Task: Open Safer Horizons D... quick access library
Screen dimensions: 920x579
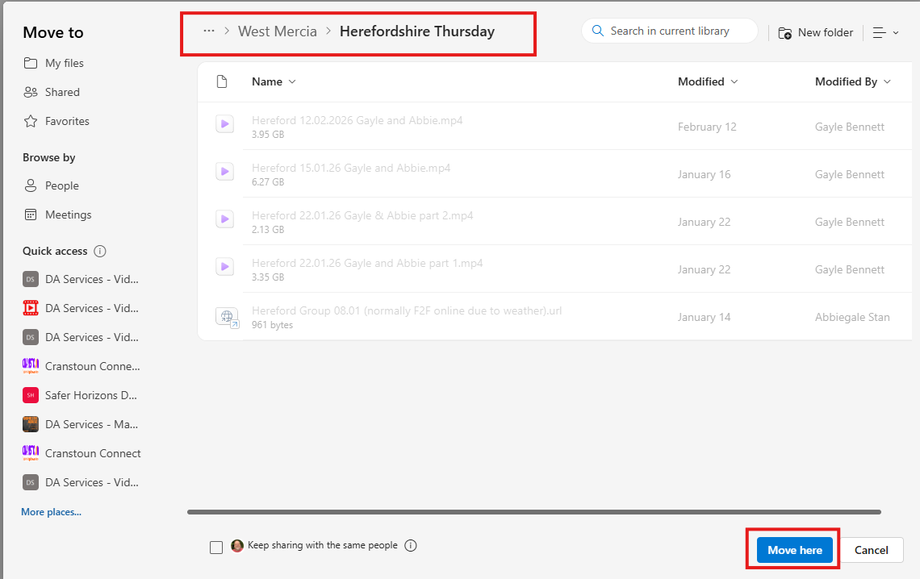Action: point(80,395)
